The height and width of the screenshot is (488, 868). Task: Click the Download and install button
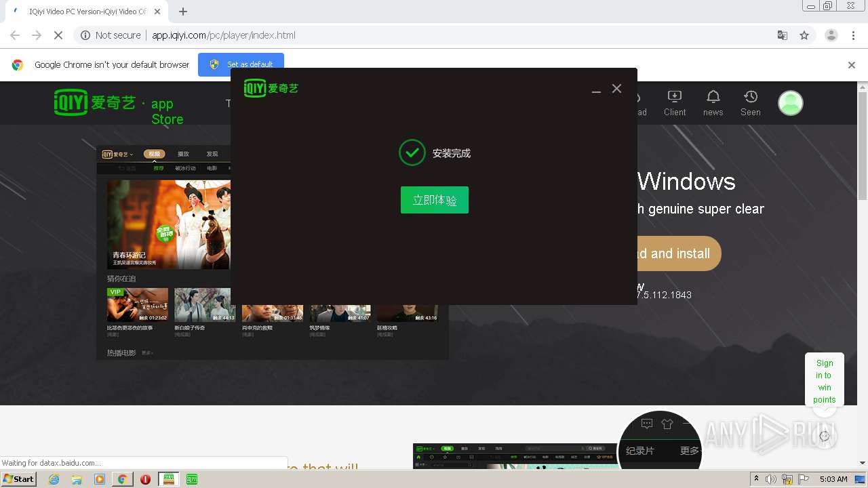click(x=679, y=253)
